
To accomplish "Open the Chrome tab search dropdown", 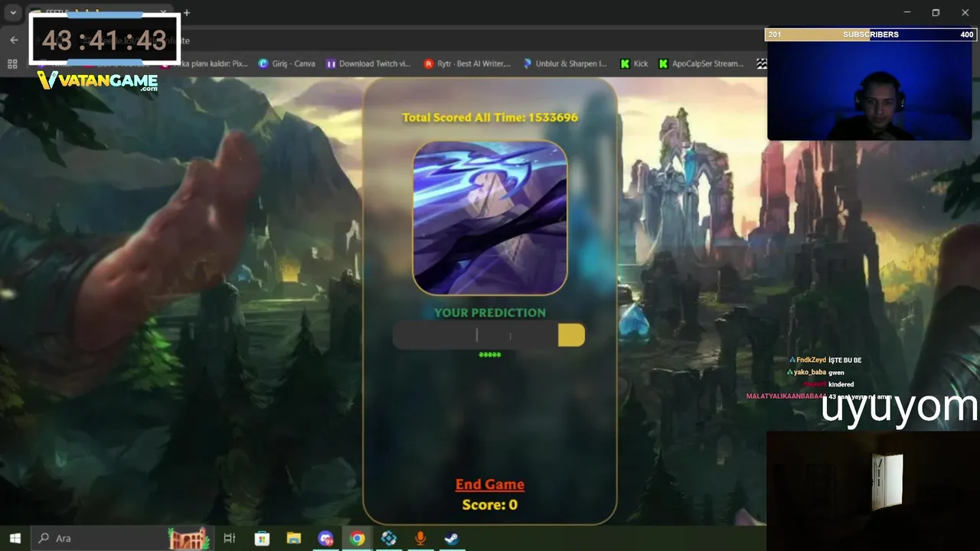I will point(13,12).
